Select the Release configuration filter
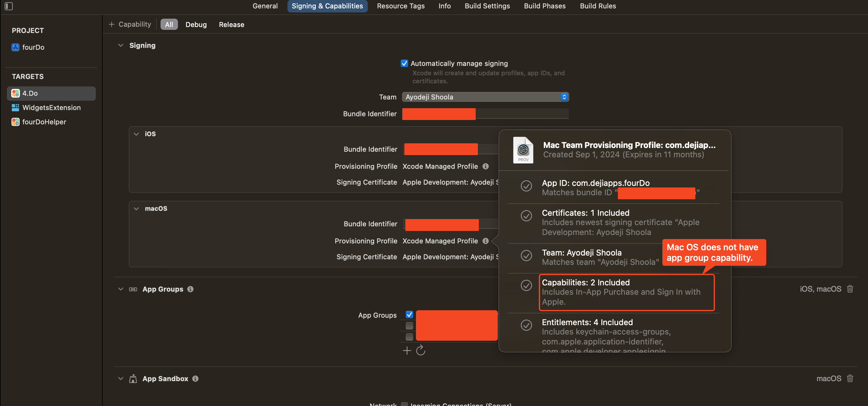 click(x=231, y=25)
